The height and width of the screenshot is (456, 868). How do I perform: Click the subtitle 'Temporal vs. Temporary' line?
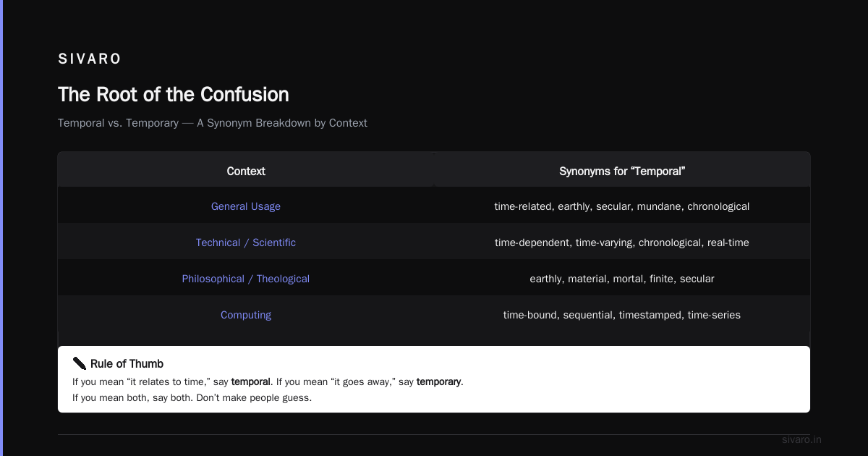[213, 123]
